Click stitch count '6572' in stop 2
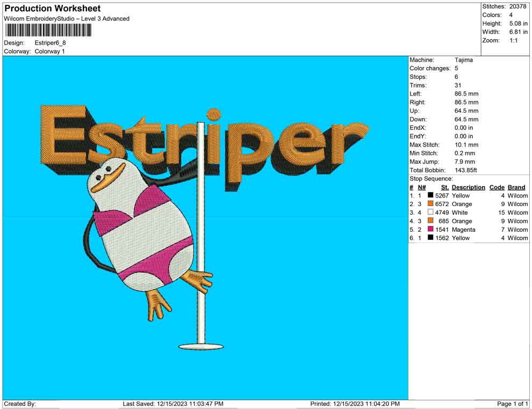This screenshot has height=409, width=532. [x=442, y=204]
